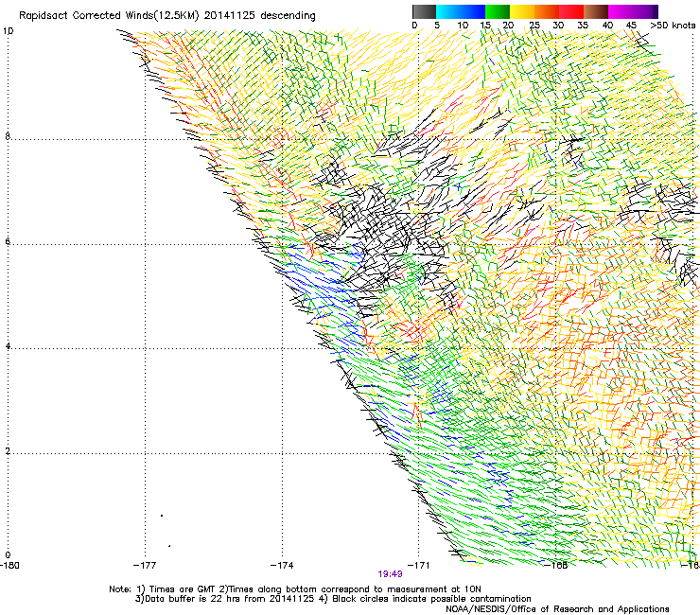
Task: Click the '45' label under the color bar
Action: point(631,26)
